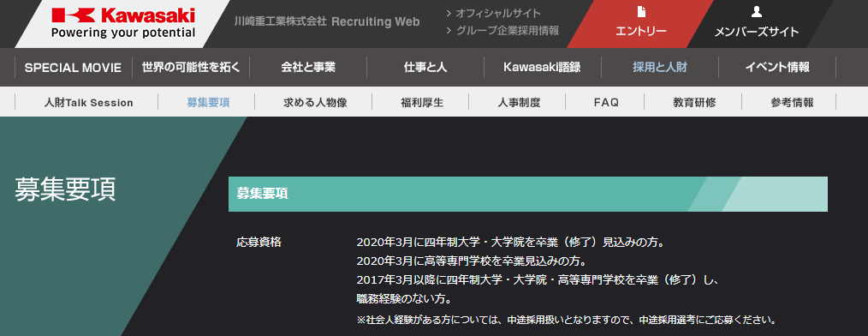Viewport: 868px width, 336px height.
Task: Click the large 募集要項 page heading
Action: pos(65,189)
